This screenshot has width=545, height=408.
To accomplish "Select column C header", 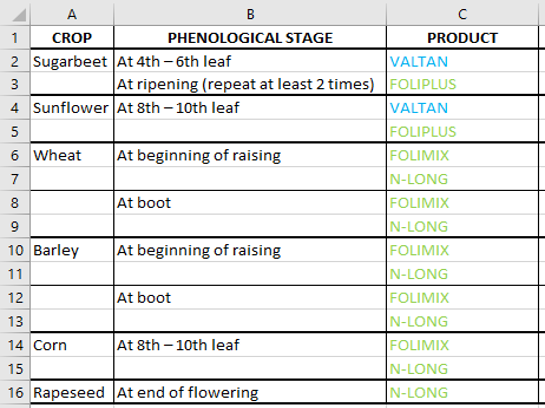I will click(462, 14).
